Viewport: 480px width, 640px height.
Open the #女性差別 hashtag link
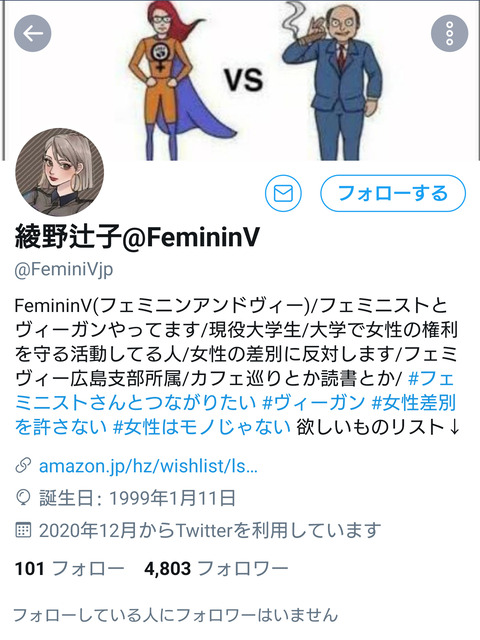pyautogui.click(x=413, y=403)
